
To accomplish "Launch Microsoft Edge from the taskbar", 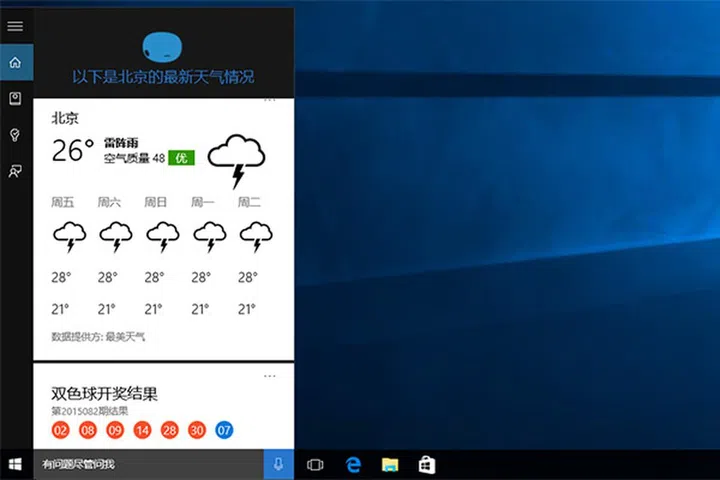I will coord(353,465).
